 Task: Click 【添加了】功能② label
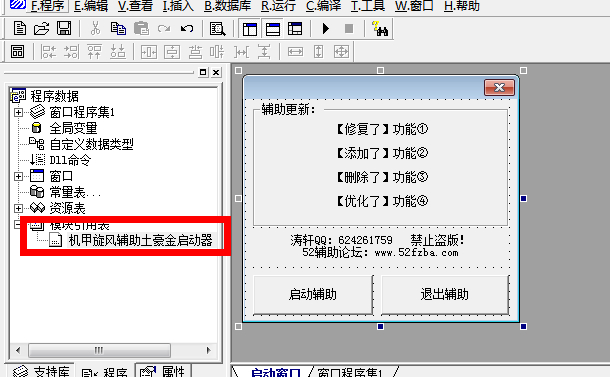(382, 153)
